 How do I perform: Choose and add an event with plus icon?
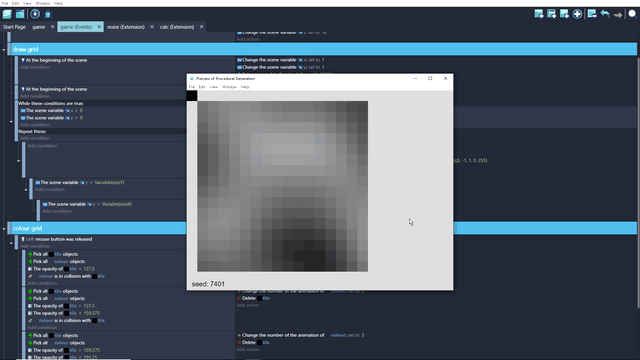click(x=577, y=14)
